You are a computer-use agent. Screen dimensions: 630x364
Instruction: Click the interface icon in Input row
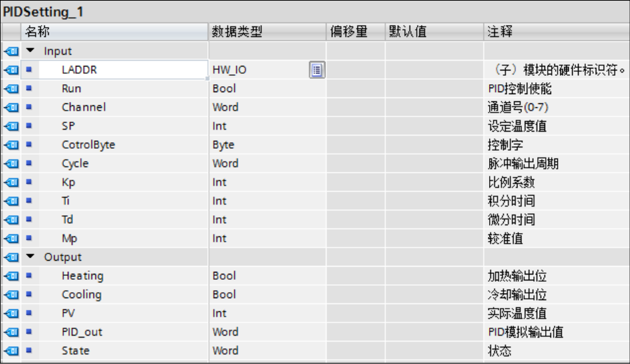click(x=11, y=51)
